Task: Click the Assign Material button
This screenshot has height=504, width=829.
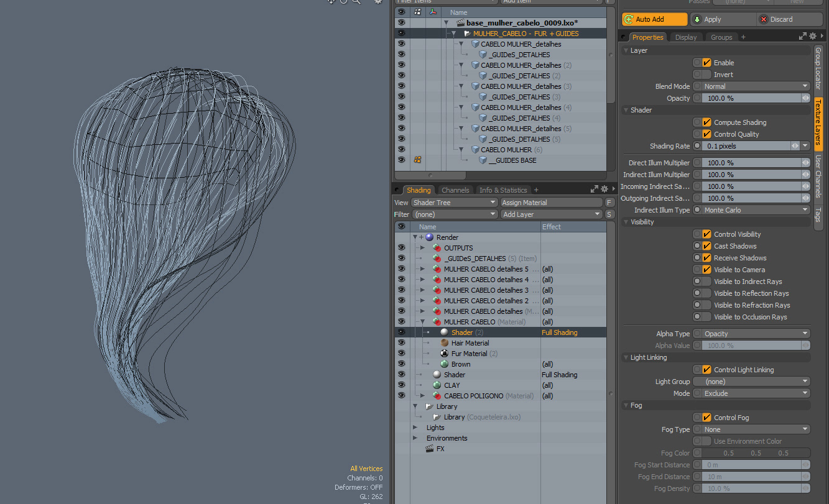Action: (x=552, y=203)
